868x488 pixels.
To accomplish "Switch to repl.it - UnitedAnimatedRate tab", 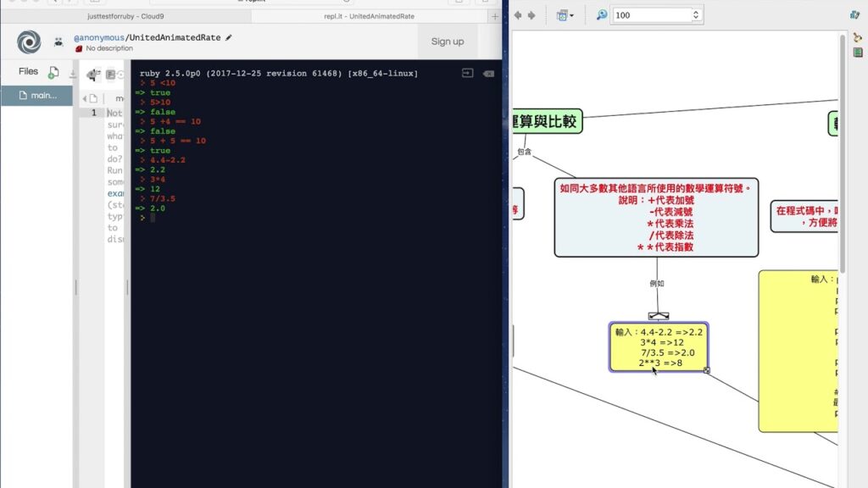I will [x=370, y=16].
